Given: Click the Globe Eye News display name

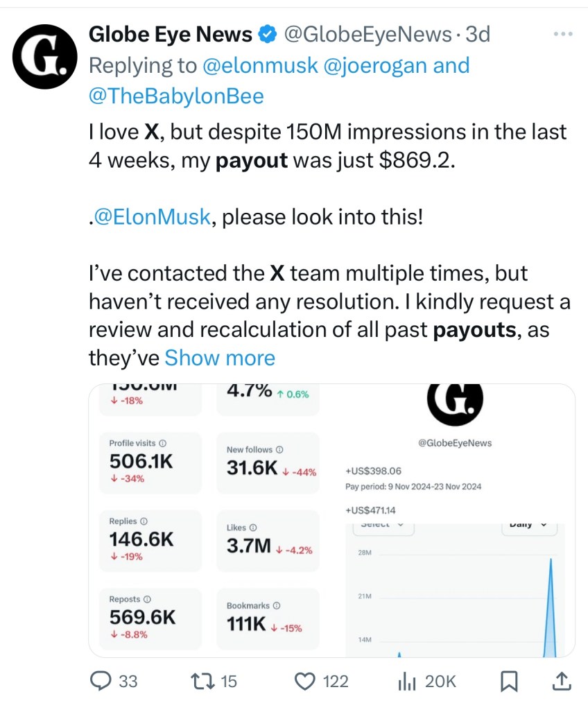Looking at the screenshot, I should [x=171, y=33].
